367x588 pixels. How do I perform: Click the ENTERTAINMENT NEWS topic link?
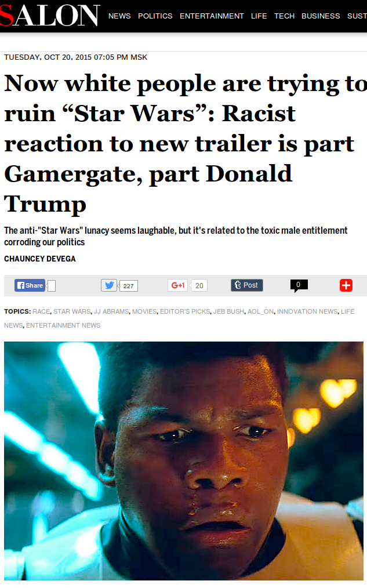(x=63, y=325)
